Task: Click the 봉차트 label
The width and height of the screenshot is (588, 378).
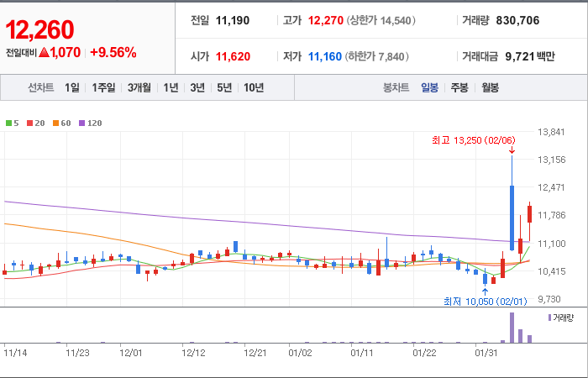Action: (396, 87)
